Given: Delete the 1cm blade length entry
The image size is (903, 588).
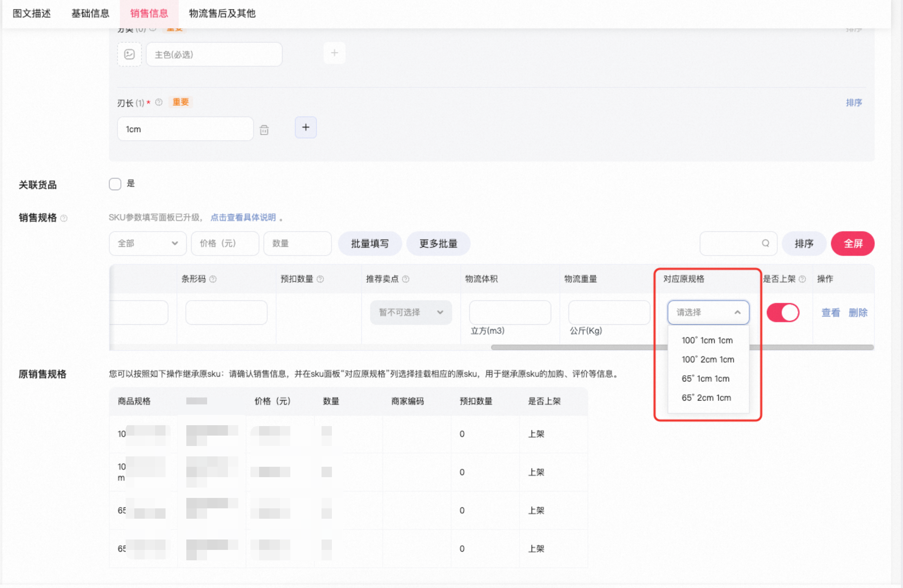Looking at the screenshot, I should (264, 129).
